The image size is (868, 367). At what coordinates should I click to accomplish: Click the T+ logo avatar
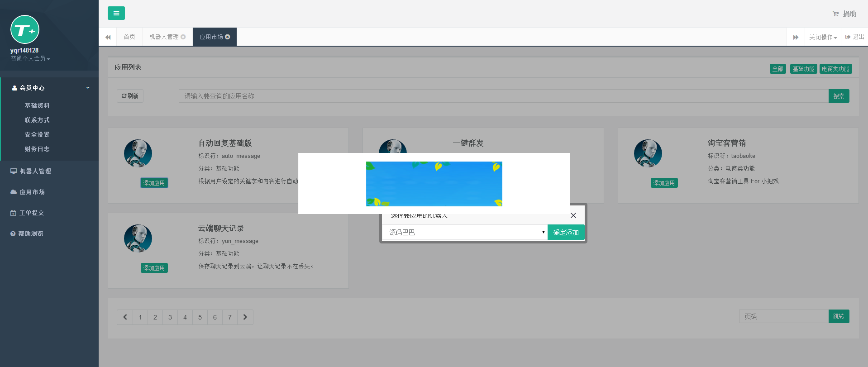click(25, 30)
